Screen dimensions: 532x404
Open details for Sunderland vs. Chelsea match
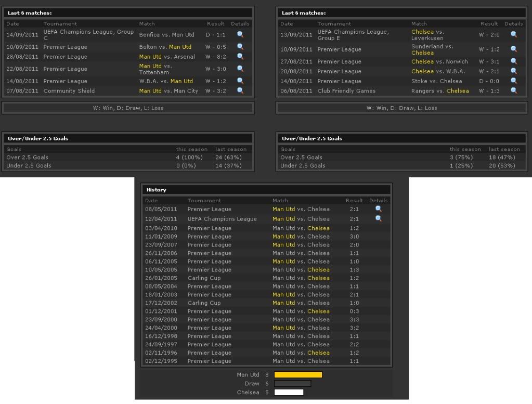[x=514, y=49]
